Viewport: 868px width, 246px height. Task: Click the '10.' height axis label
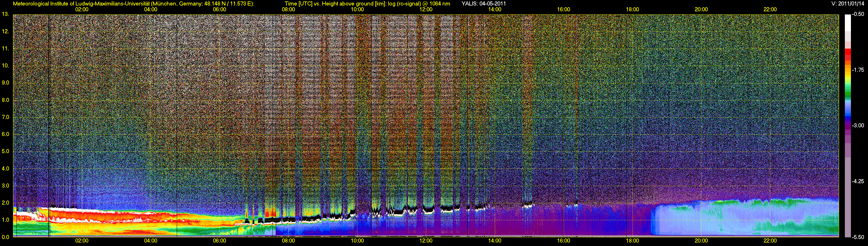[x=5, y=65]
